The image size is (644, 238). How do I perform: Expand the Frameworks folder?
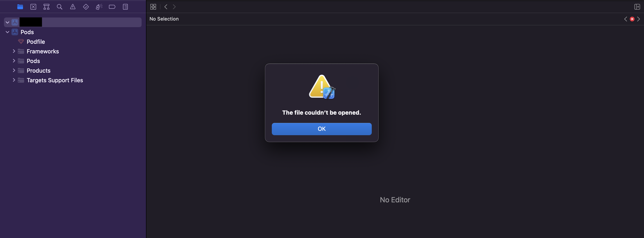pos(14,51)
